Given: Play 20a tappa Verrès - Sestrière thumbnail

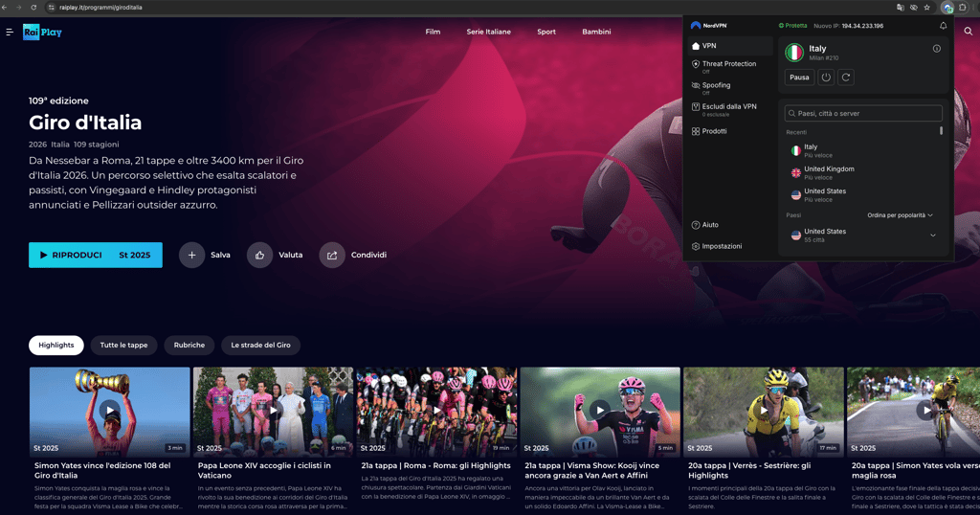Looking at the screenshot, I should pos(764,411).
